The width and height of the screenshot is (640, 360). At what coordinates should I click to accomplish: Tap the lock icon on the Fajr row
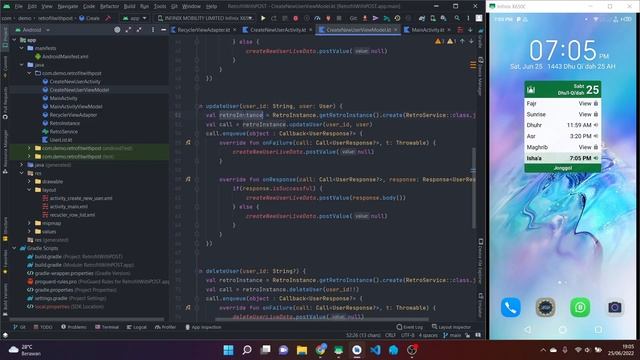click(x=596, y=103)
